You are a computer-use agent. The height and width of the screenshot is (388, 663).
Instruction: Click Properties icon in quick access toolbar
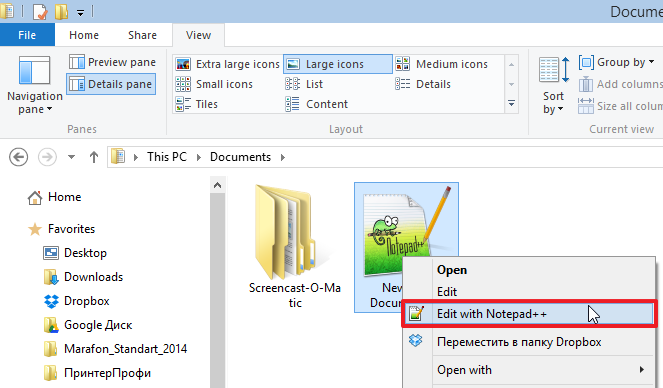tap(40, 12)
